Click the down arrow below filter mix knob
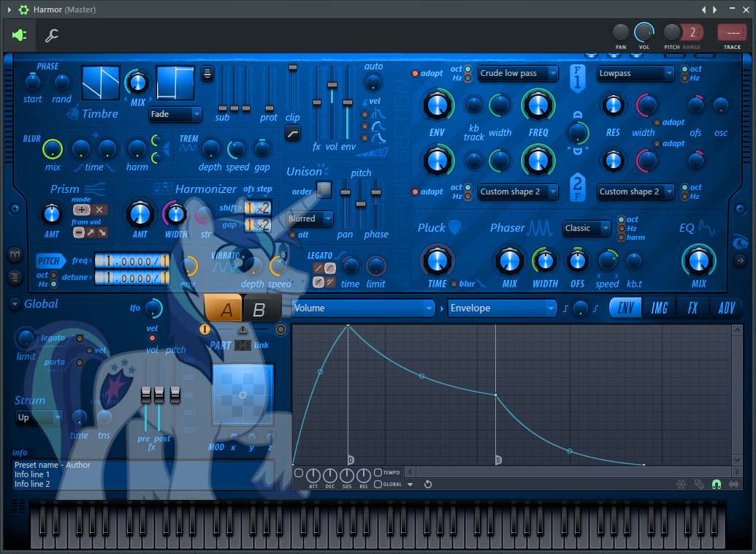 tap(578, 151)
